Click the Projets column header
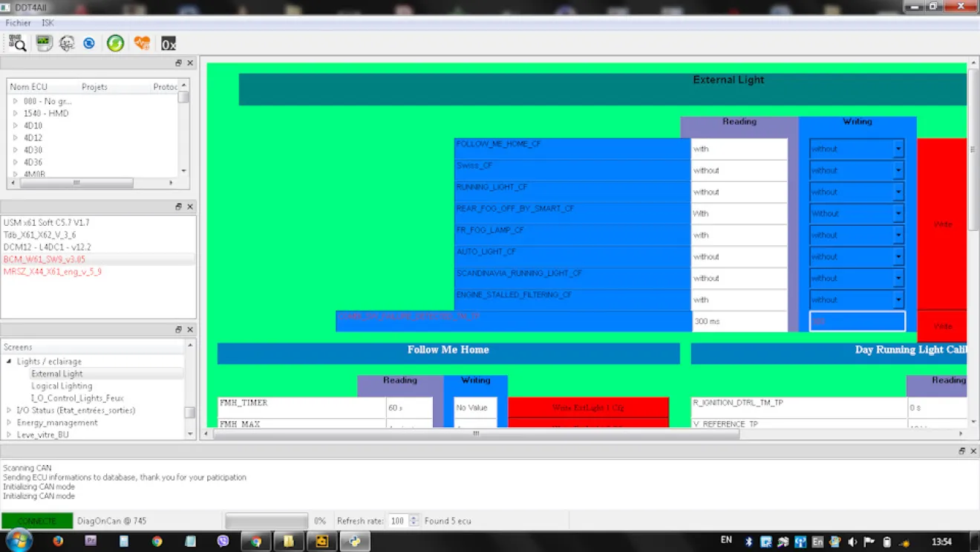The image size is (980, 552). (94, 87)
